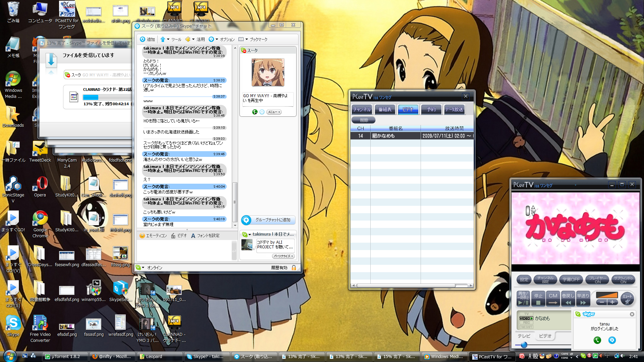Image resolution: width=644 pixels, height=362 pixels.
Task: Call tansu from the Skype notification popup
Action: coord(597,340)
